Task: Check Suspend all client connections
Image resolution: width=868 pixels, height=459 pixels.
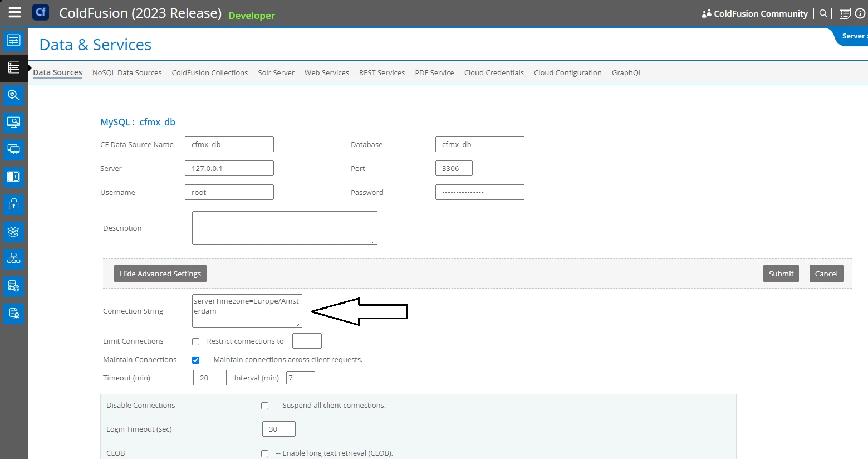Action: [x=265, y=406]
